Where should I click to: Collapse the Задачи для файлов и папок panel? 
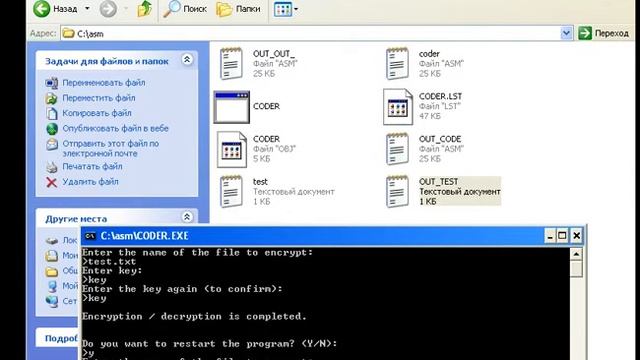click(187, 60)
